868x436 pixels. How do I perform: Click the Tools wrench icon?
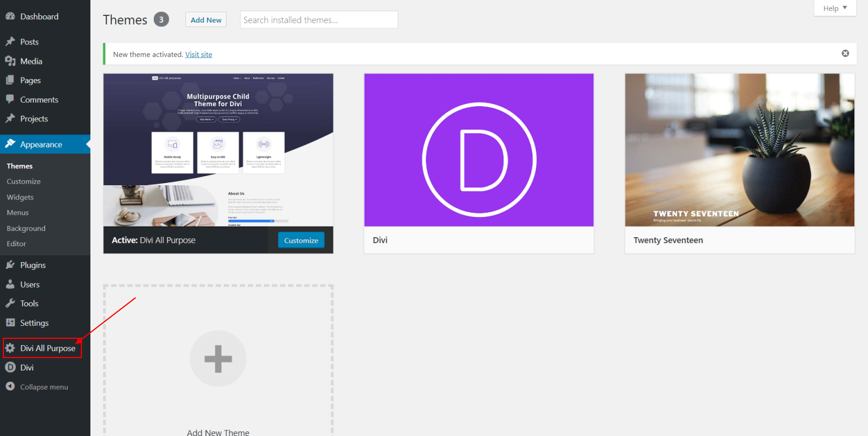tap(10, 303)
